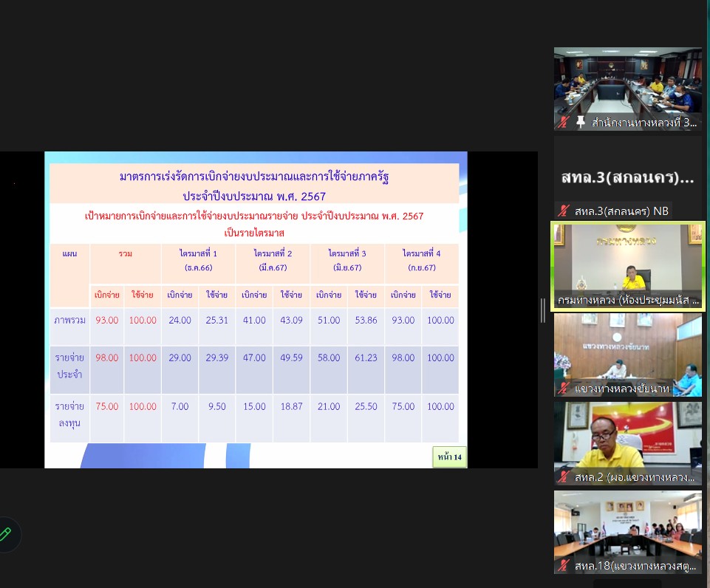Click the หน้า 14 page label on slide
710x588 pixels.
pyautogui.click(x=449, y=457)
